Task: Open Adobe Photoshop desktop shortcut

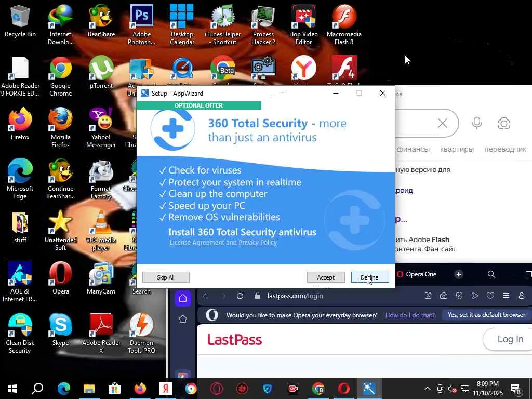Action: pyautogui.click(x=141, y=24)
